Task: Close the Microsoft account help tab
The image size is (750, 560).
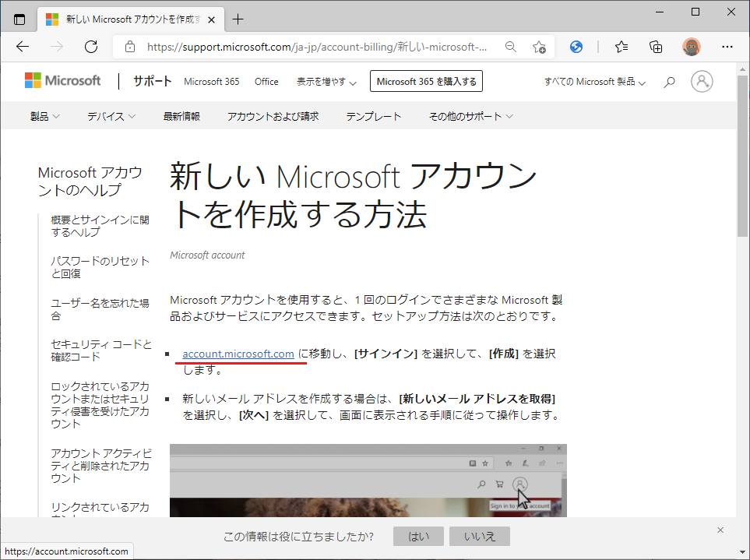Action: point(211,19)
